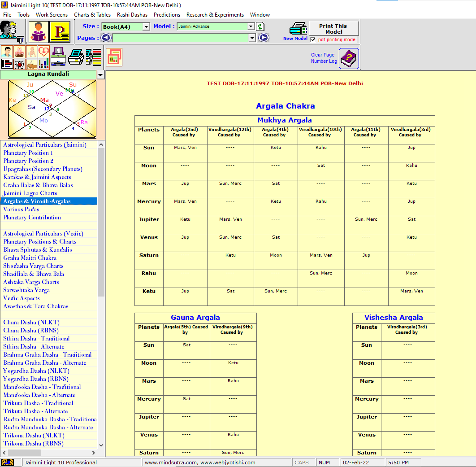The height and width of the screenshot is (467, 476).
Task: Open the Work Screens menu
Action: click(x=52, y=15)
